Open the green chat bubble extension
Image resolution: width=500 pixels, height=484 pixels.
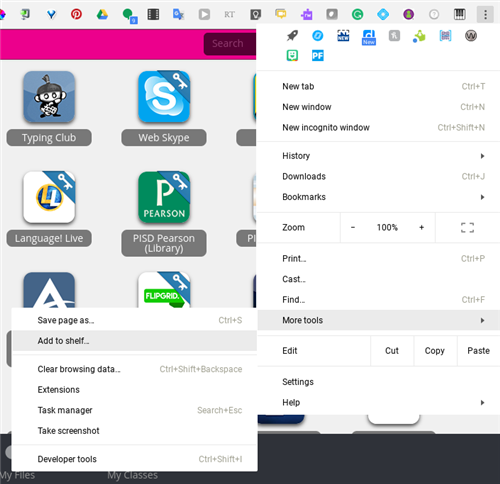pyautogui.click(x=129, y=15)
